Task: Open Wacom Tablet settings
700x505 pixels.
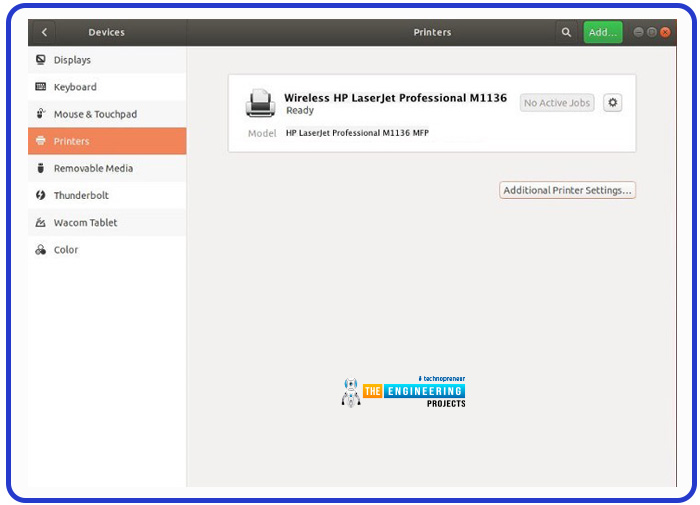Action: [x=107, y=223]
